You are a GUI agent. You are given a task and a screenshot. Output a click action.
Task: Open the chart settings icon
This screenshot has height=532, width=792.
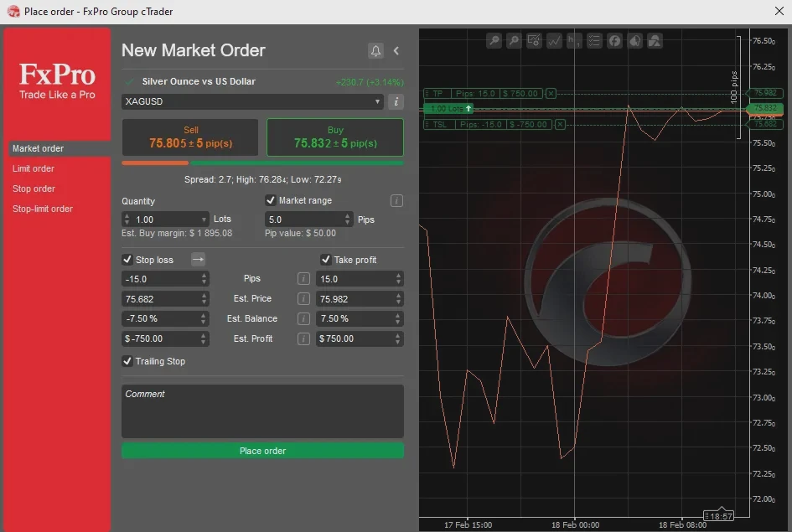pyautogui.click(x=534, y=41)
